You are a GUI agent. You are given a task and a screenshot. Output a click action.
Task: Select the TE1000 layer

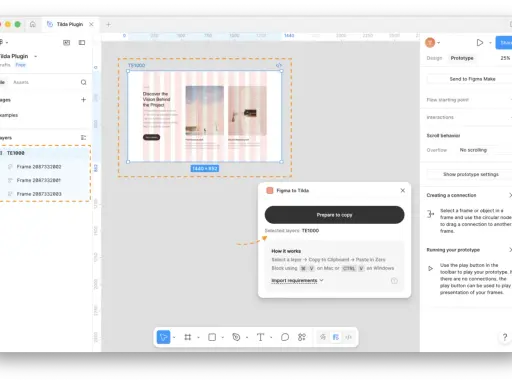(x=45, y=153)
